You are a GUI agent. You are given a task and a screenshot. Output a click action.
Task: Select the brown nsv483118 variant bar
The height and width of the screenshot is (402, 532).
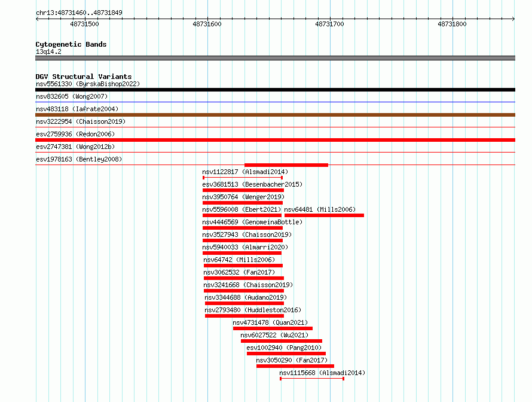point(275,115)
